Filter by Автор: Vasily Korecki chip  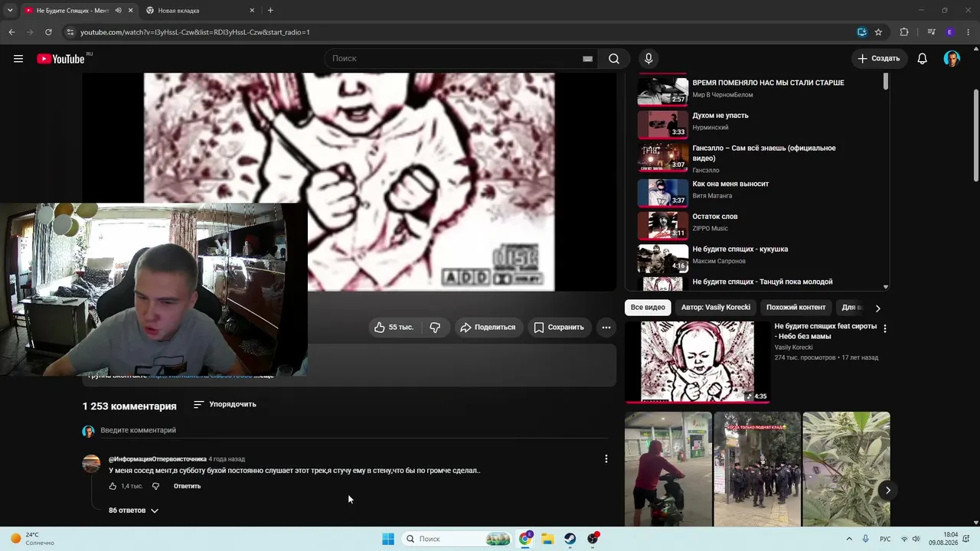[715, 308]
